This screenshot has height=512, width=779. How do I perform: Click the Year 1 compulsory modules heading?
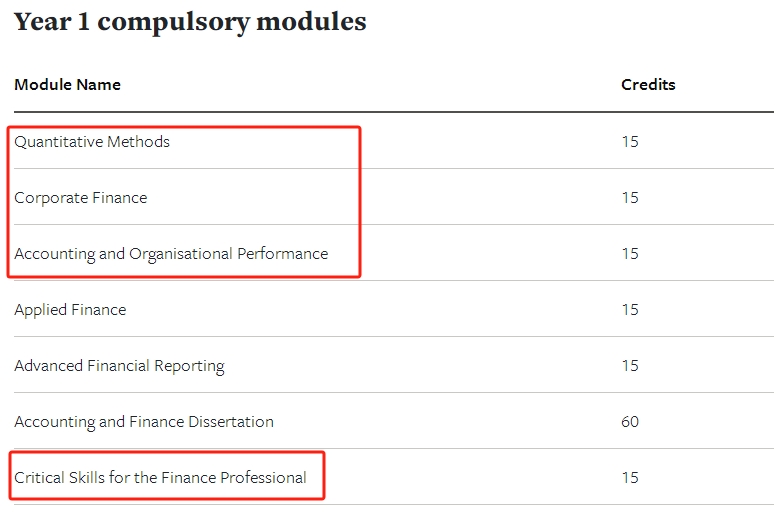(x=190, y=22)
